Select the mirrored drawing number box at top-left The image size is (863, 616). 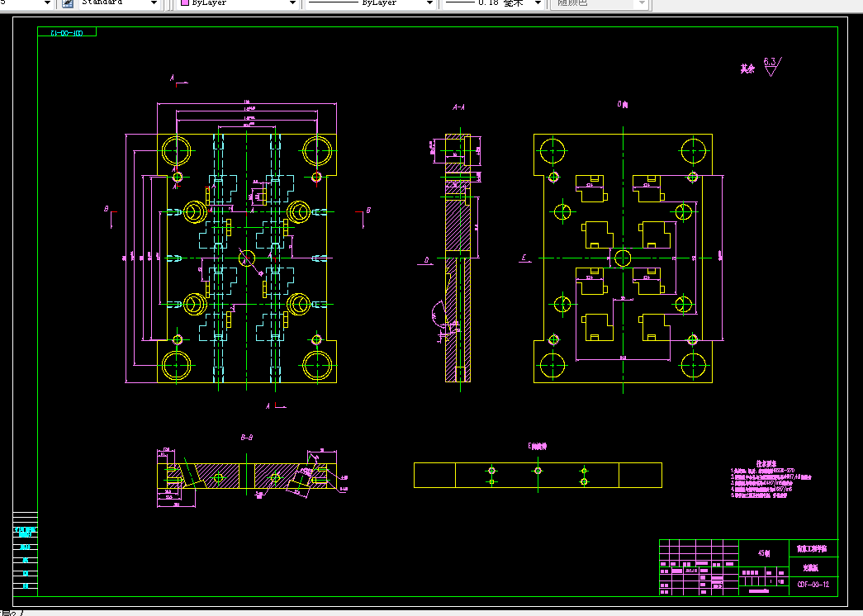67,32
